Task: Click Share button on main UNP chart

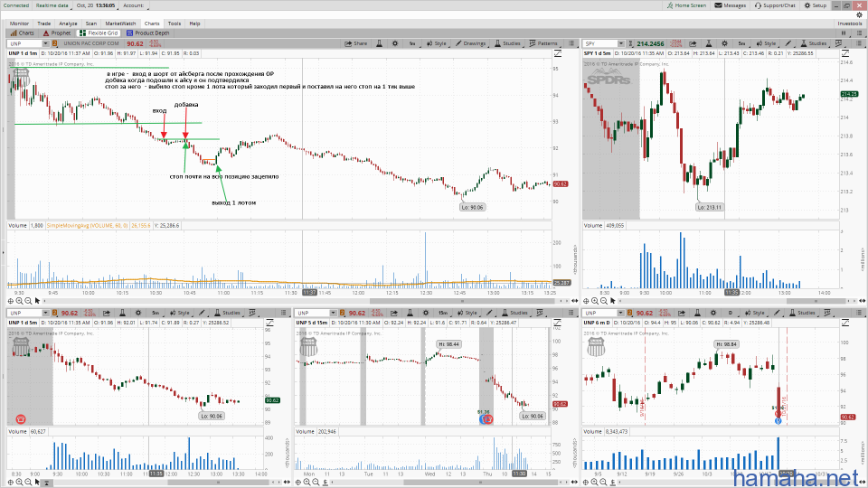Action: (x=356, y=43)
